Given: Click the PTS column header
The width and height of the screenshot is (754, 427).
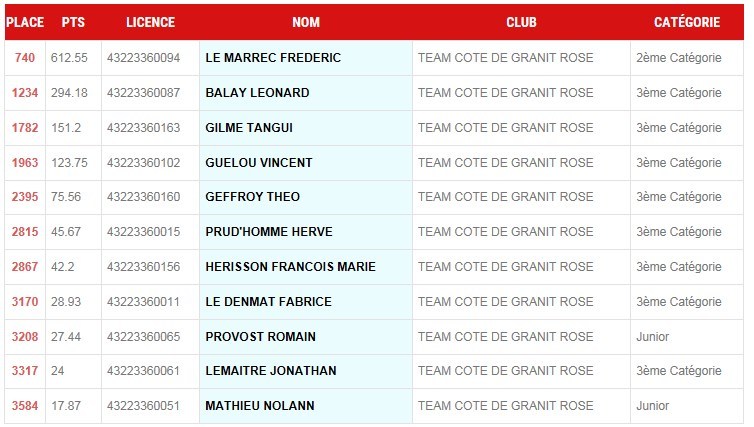Looking at the screenshot, I should pyautogui.click(x=73, y=22).
